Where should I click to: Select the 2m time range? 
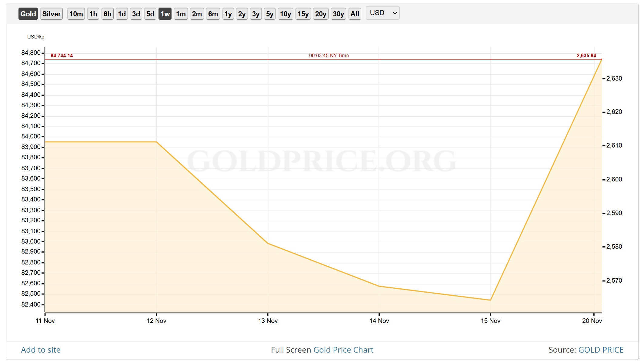(x=197, y=14)
